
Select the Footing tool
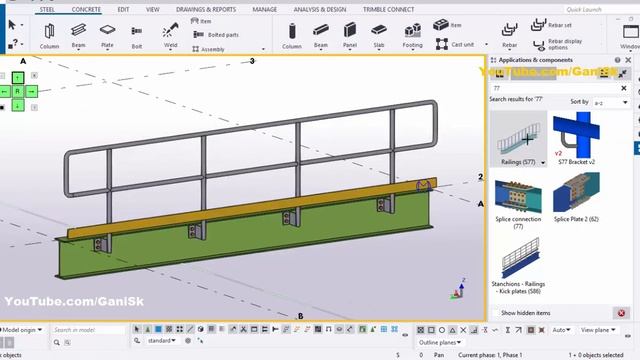(x=412, y=35)
